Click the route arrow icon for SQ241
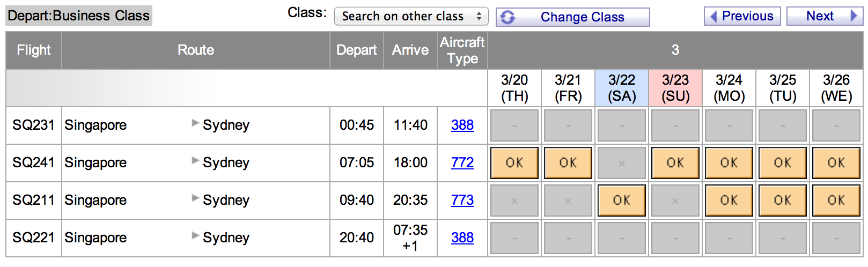 click(x=195, y=161)
